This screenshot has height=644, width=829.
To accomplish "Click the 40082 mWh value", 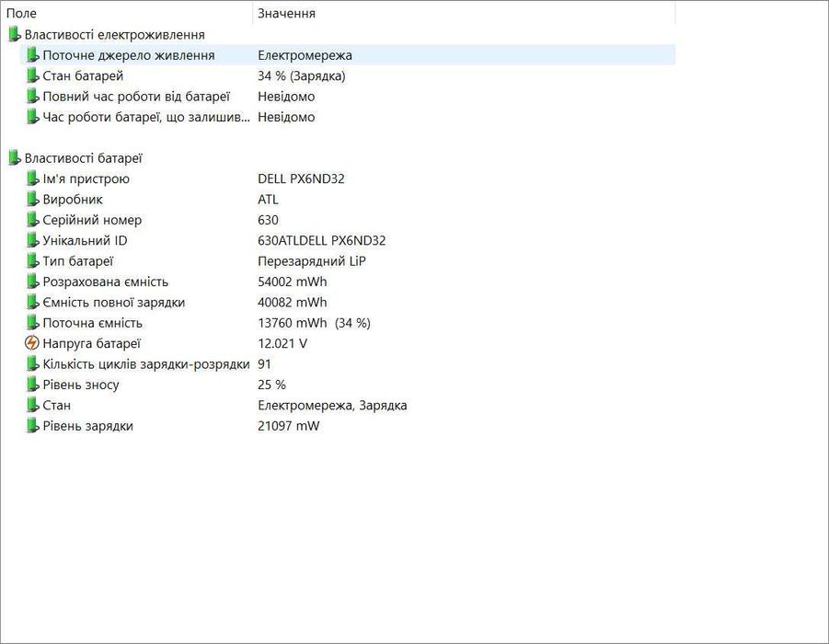I will [293, 303].
